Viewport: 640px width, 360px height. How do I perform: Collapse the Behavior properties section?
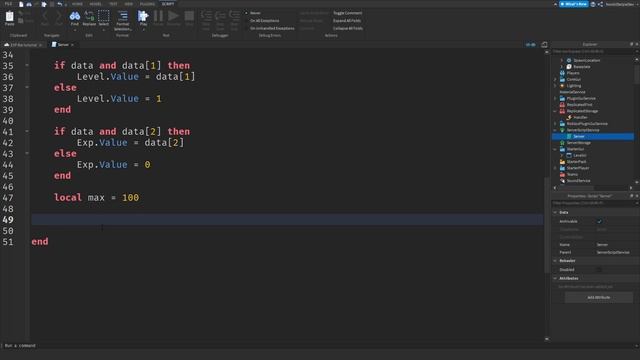555,261
